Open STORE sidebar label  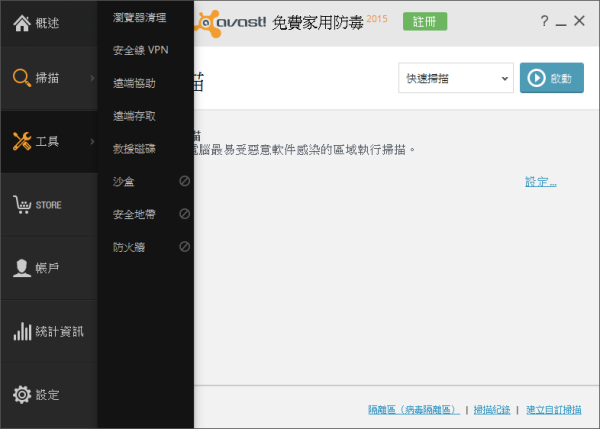click(x=49, y=205)
